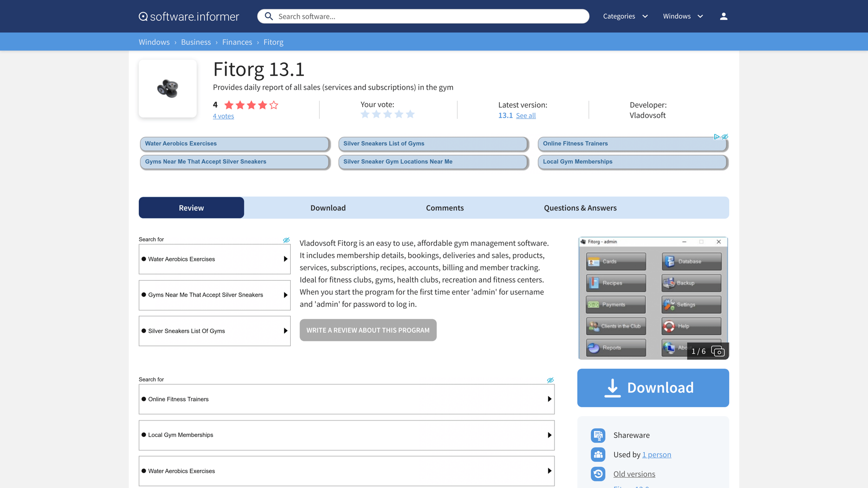Click Silver Sneakers List of Gyms ad pill
The width and height of the screenshot is (868, 488).
433,144
